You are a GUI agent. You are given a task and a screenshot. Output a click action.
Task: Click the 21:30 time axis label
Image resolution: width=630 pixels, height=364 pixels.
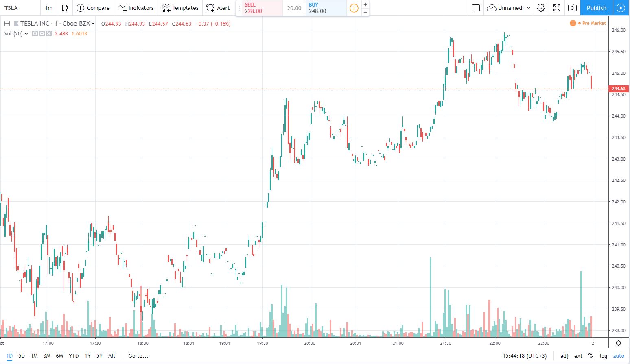click(446, 343)
